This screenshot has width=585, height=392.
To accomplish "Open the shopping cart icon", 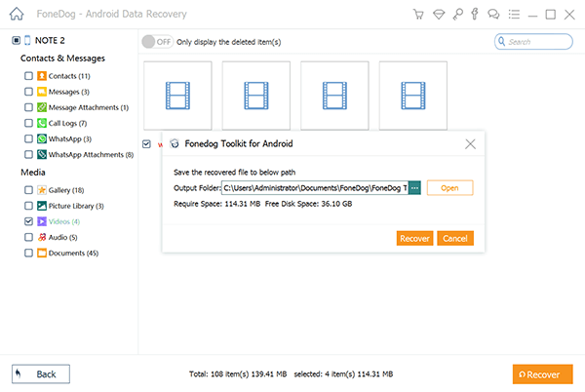I will 418,15.
